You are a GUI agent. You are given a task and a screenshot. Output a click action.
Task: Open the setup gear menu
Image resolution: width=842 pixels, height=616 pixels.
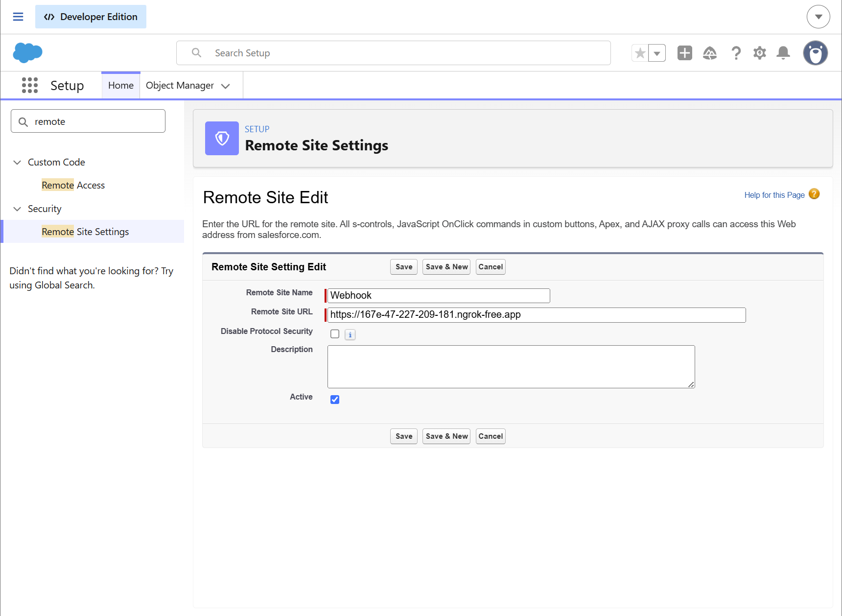760,53
